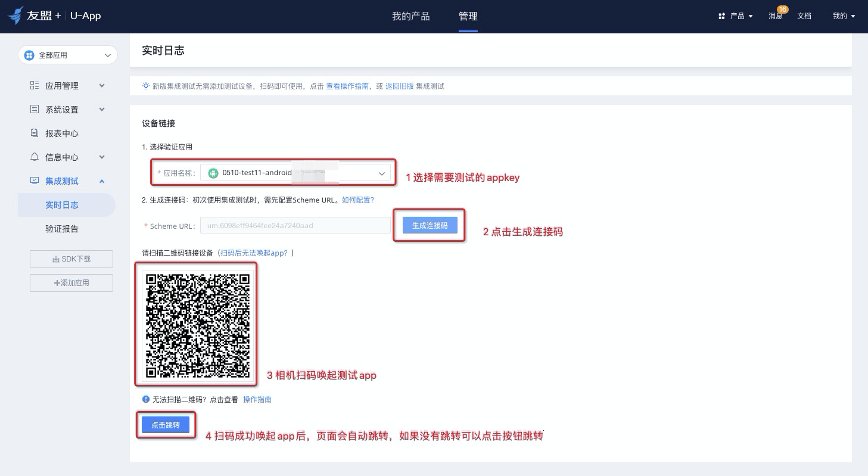Viewport: 868px width, 476px height.
Task: Click the 点击跳转 button
Action: 166,425
